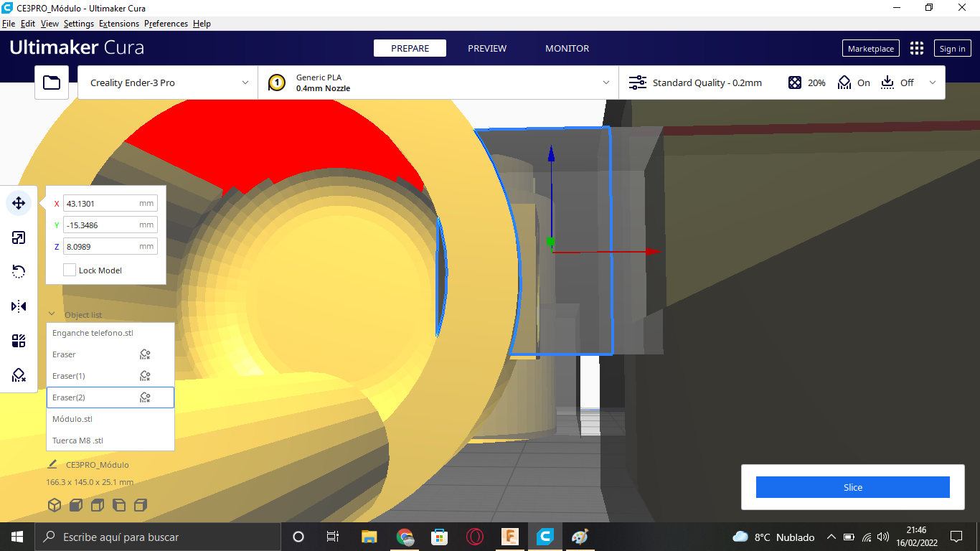Image resolution: width=980 pixels, height=551 pixels.
Task: Open Opera browser from the taskbar
Action: 474,537
